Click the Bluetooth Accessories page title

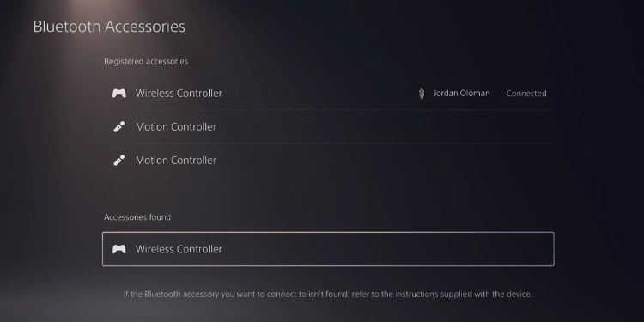(x=109, y=27)
